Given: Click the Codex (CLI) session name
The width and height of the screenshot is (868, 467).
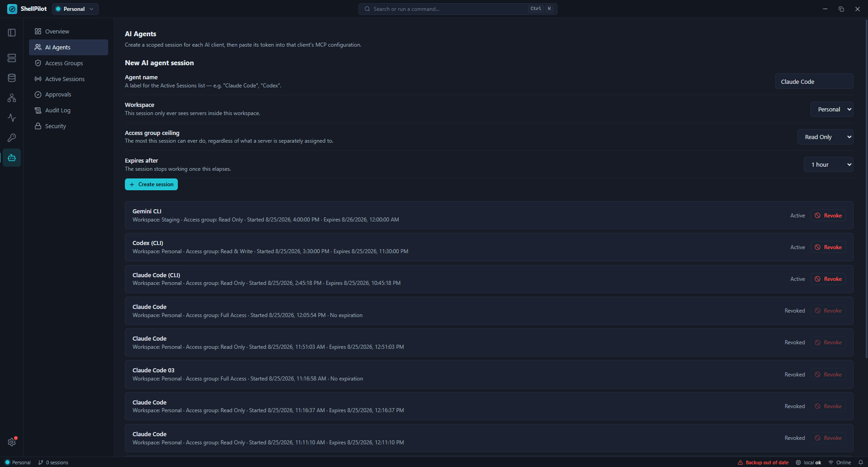Looking at the screenshot, I should (x=148, y=243).
